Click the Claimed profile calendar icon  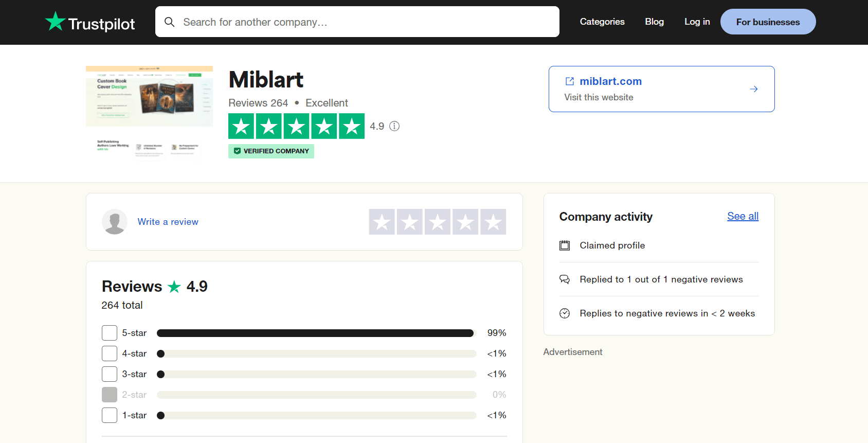[x=565, y=245]
